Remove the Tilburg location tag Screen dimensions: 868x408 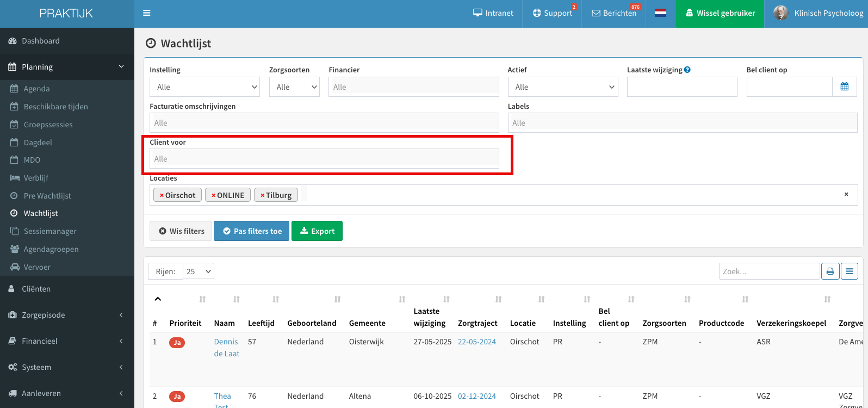click(x=262, y=195)
